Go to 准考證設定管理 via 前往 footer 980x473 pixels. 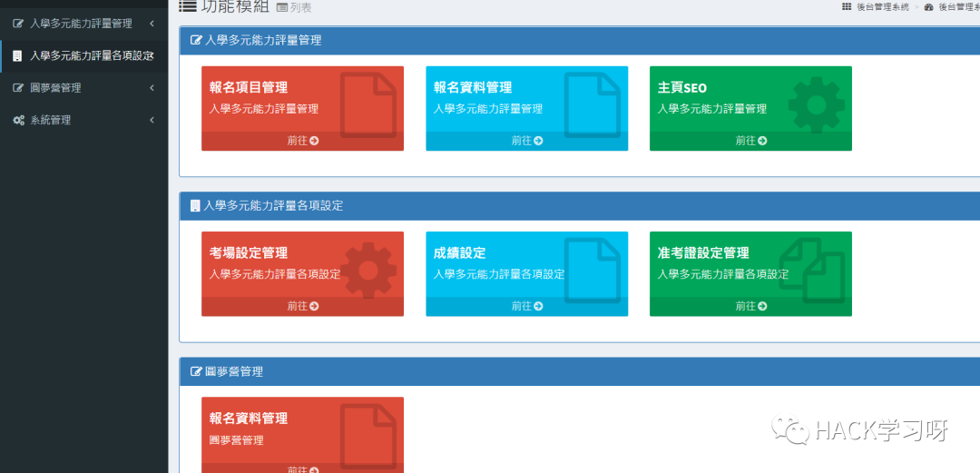click(750, 307)
